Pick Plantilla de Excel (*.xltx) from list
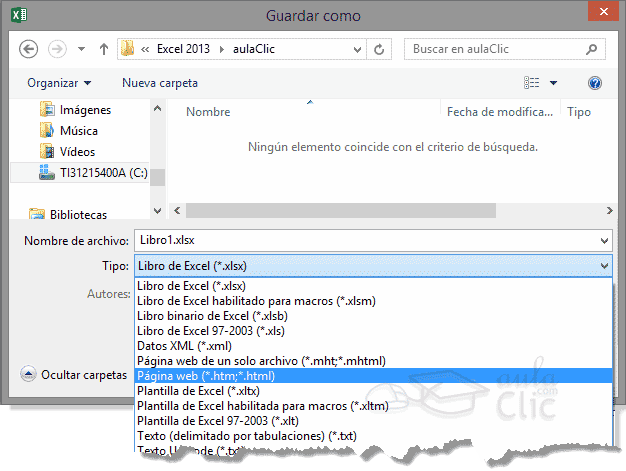 (x=198, y=391)
